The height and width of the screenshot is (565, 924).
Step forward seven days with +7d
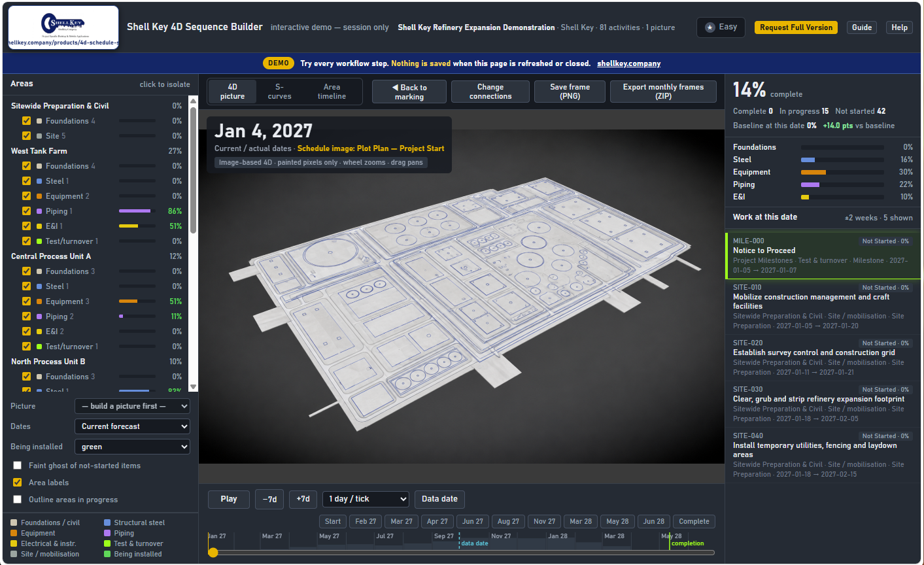tap(303, 499)
